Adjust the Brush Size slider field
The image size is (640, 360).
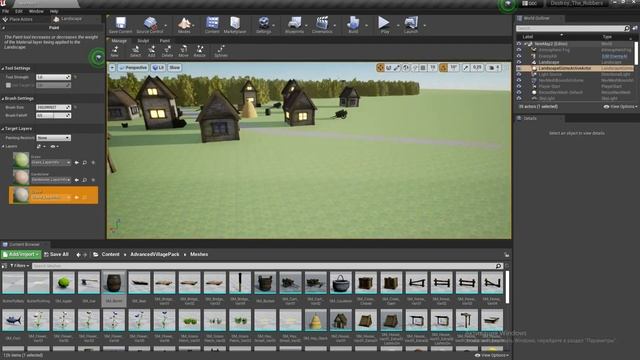53,107
